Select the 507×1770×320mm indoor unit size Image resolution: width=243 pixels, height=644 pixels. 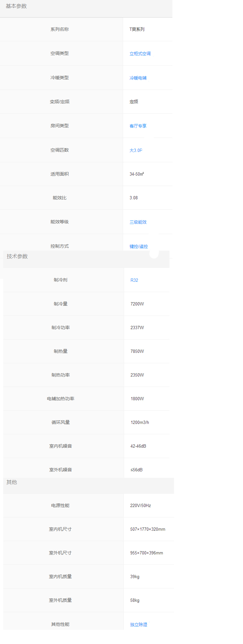point(148,529)
